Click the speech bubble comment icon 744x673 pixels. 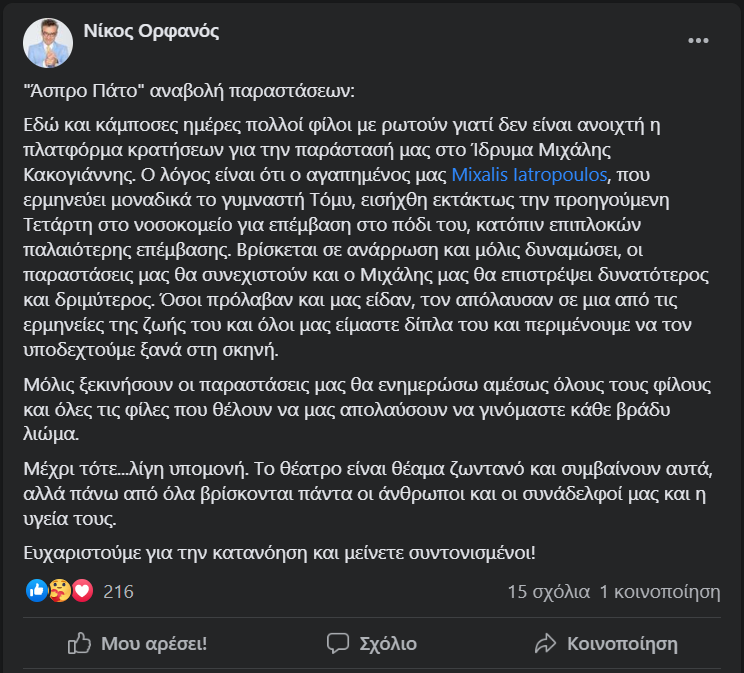338,644
